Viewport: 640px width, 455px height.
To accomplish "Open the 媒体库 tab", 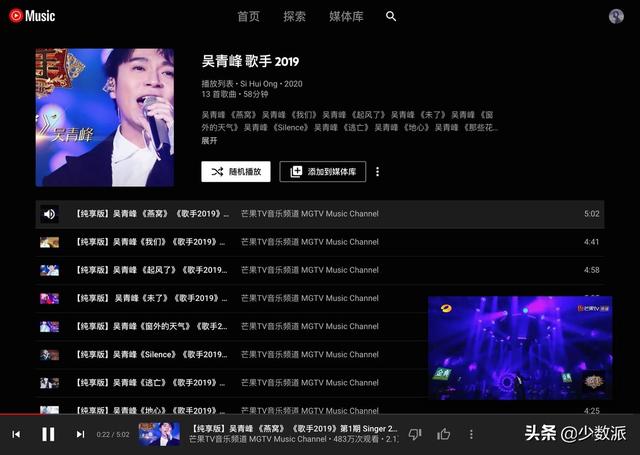I will tap(346, 17).
